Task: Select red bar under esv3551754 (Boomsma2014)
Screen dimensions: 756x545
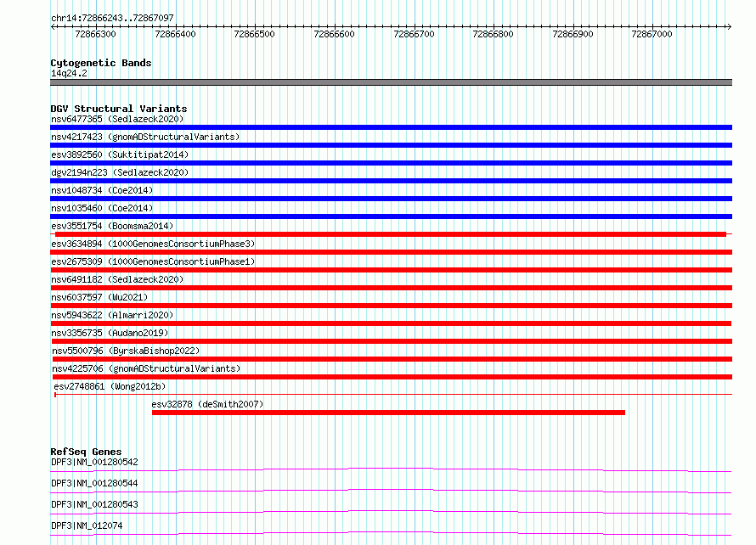Action: (x=391, y=234)
